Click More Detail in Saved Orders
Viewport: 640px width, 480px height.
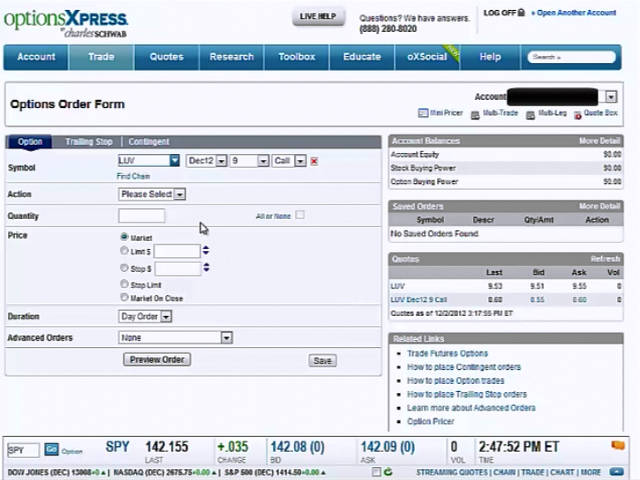(599, 206)
